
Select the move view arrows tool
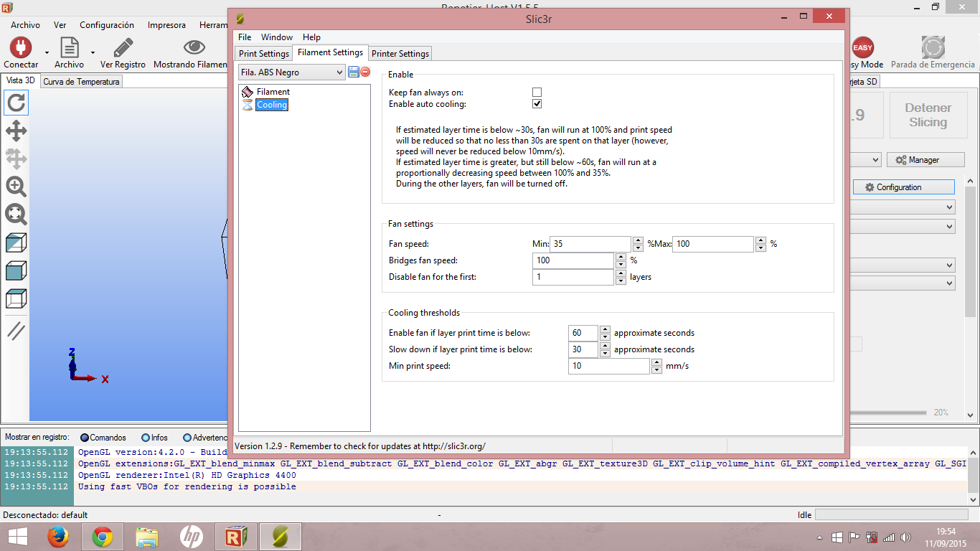pos(16,131)
